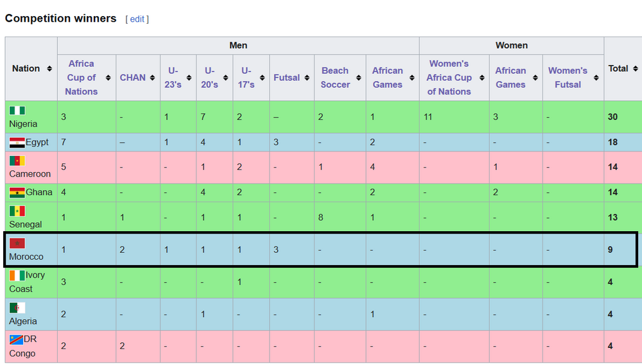Sort by Futsal column arrows
This screenshot has height=364, width=642.
306,78
